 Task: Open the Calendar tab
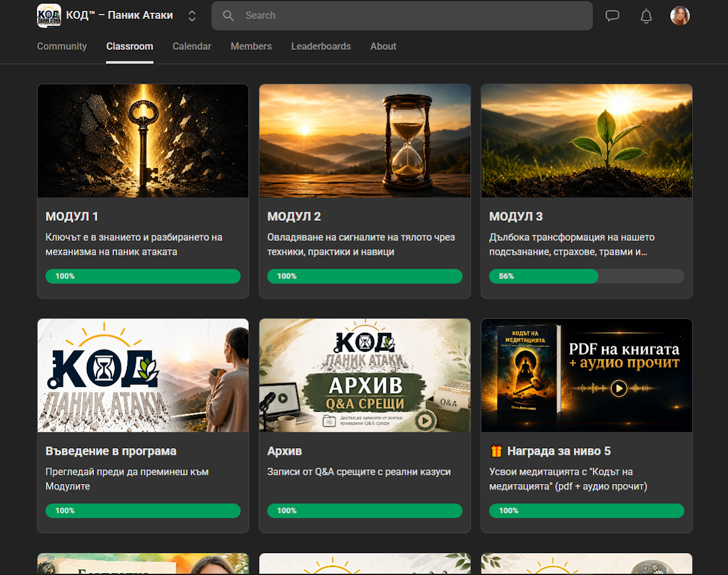(x=192, y=46)
